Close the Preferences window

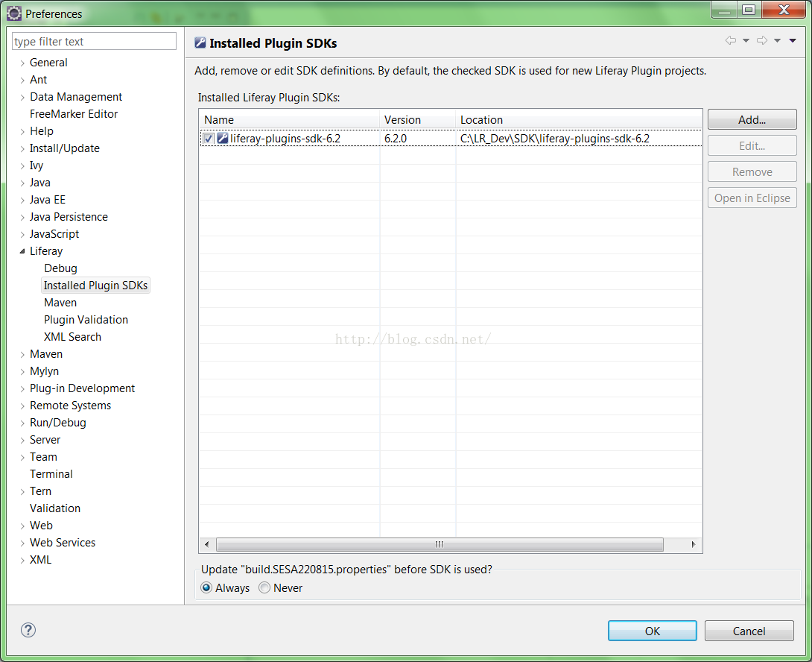[784, 10]
